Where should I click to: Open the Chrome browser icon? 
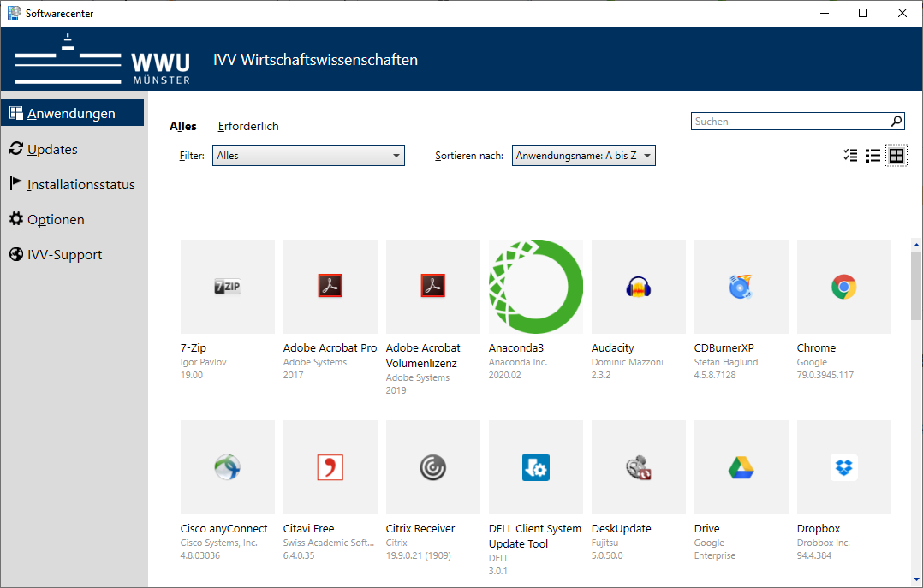point(843,287)
